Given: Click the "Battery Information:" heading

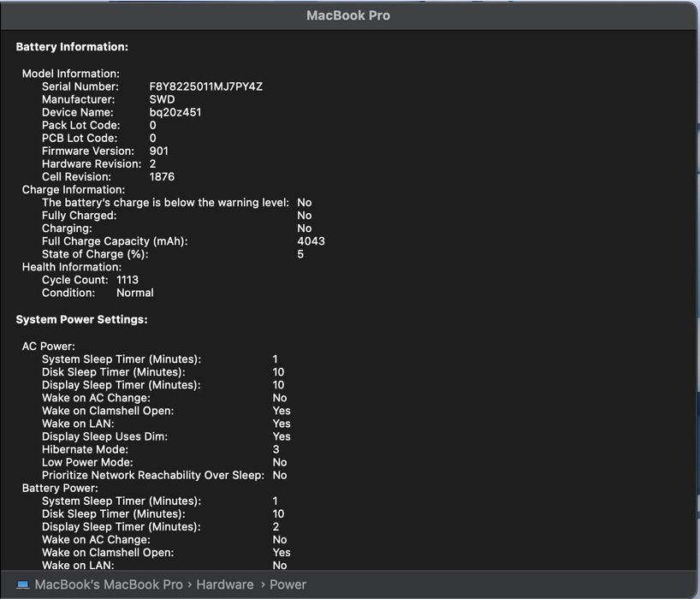Looking at the screenshot, I should coord(72,47).
